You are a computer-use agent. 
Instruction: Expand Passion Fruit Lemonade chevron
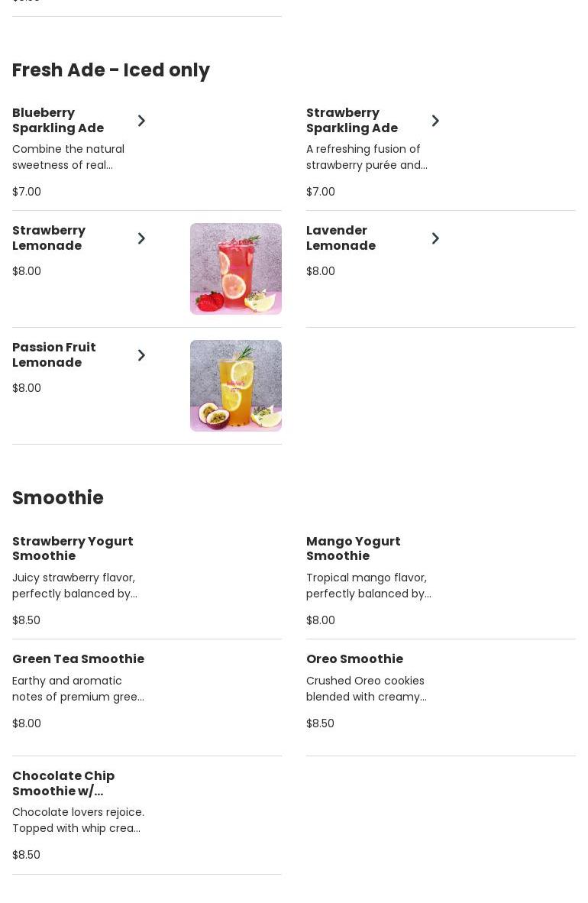click(141, 355)
